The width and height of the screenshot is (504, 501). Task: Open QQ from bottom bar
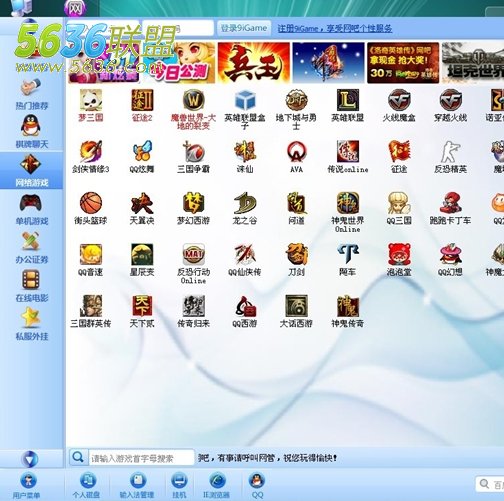point(257,485)
